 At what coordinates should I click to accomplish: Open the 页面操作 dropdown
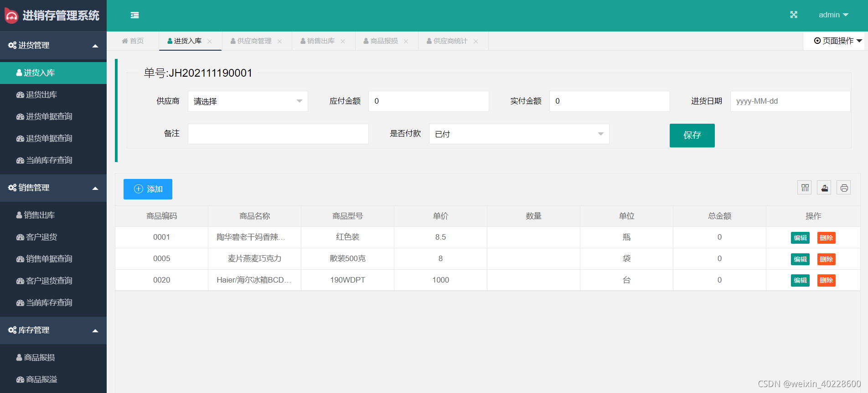pyautogui.click(x=837, y=41)
